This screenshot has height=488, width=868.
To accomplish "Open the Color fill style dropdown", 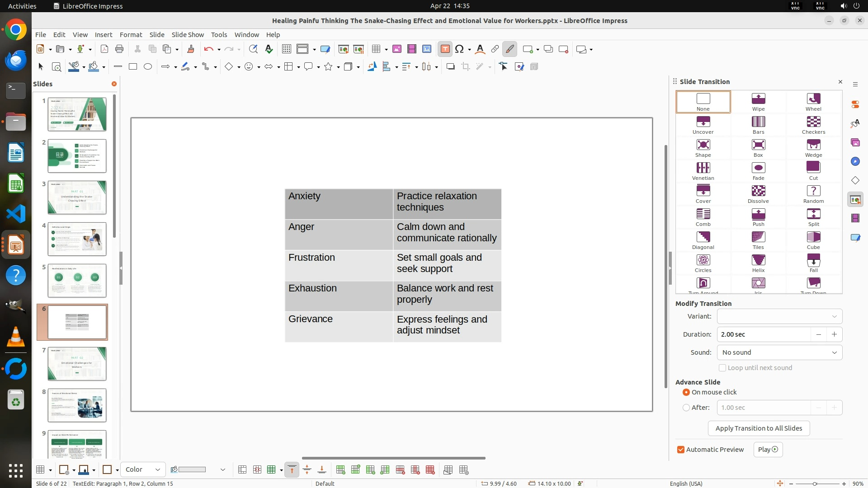I will click(142, 469).
